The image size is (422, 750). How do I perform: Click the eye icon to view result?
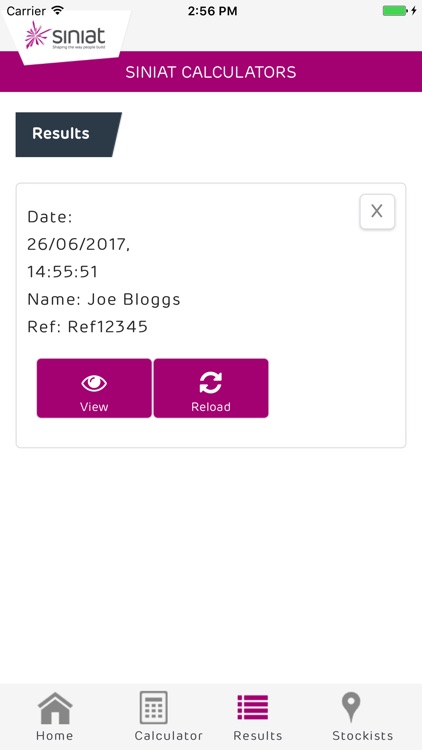coord(94,383)
